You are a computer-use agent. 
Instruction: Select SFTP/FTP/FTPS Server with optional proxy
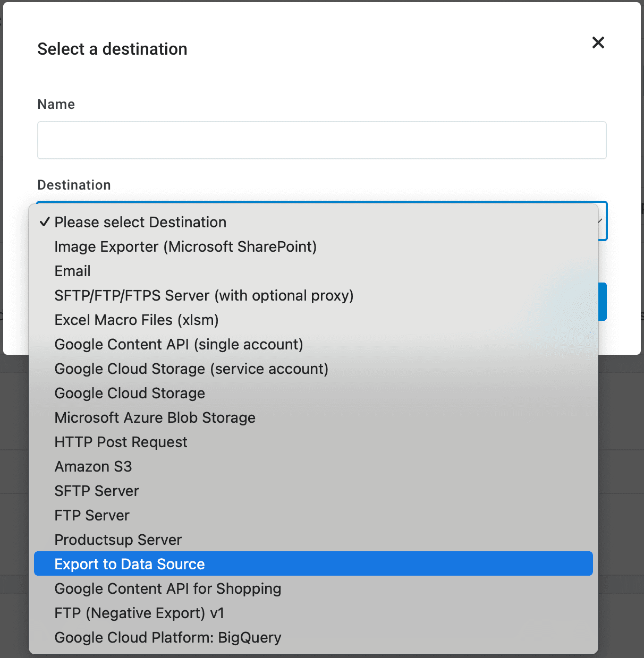[204, 296]
